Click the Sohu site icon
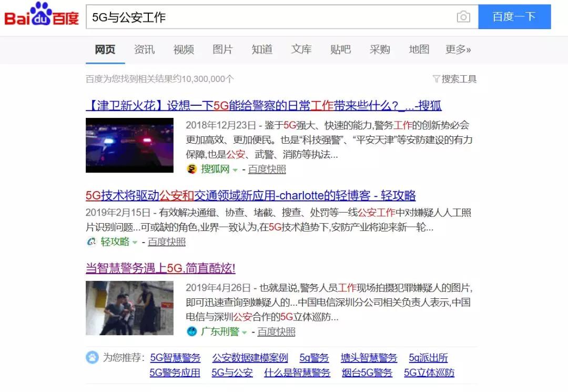Viewport: 568px width, 392px height. point(192,169)
